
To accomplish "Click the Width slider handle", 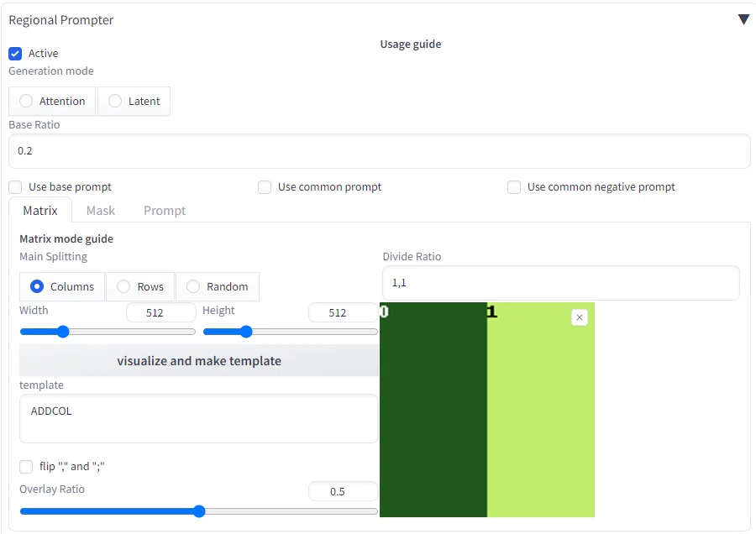I will (63, 332).
